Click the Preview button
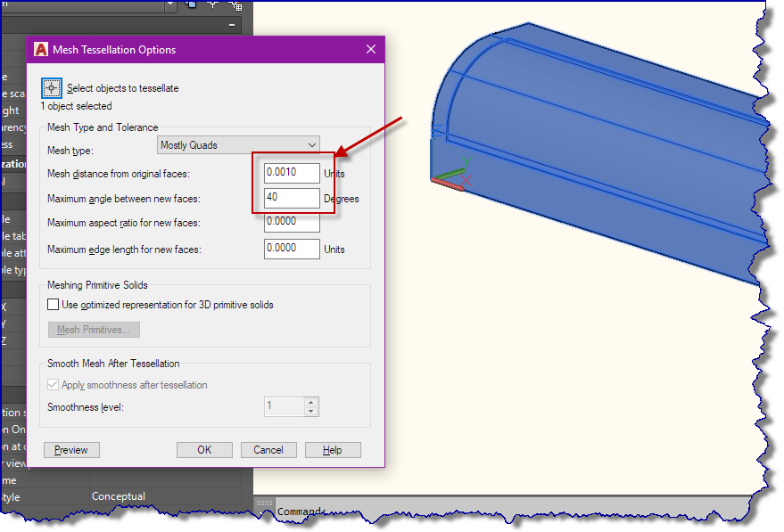The image size is (784, 532). [70, 450]
